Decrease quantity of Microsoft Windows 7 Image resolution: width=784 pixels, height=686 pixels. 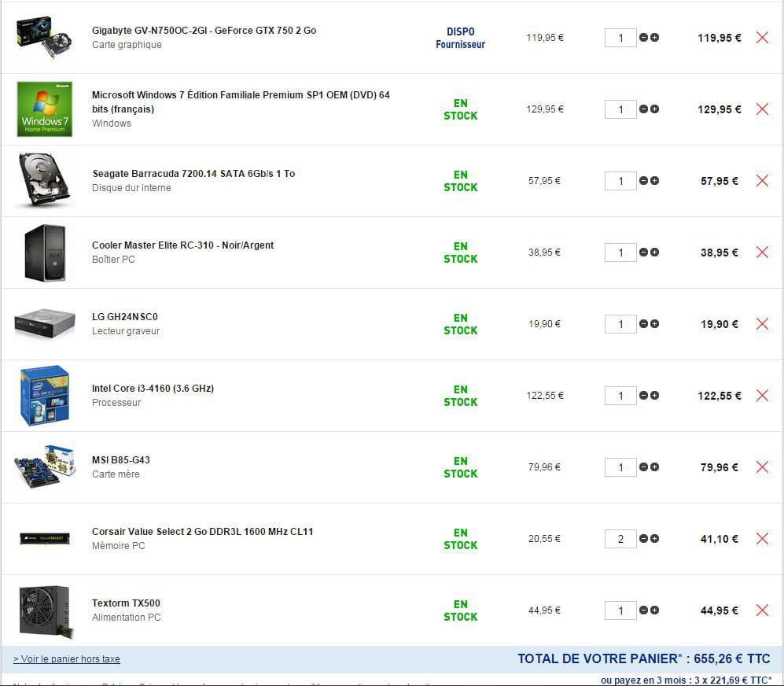(x=643, y=109)
